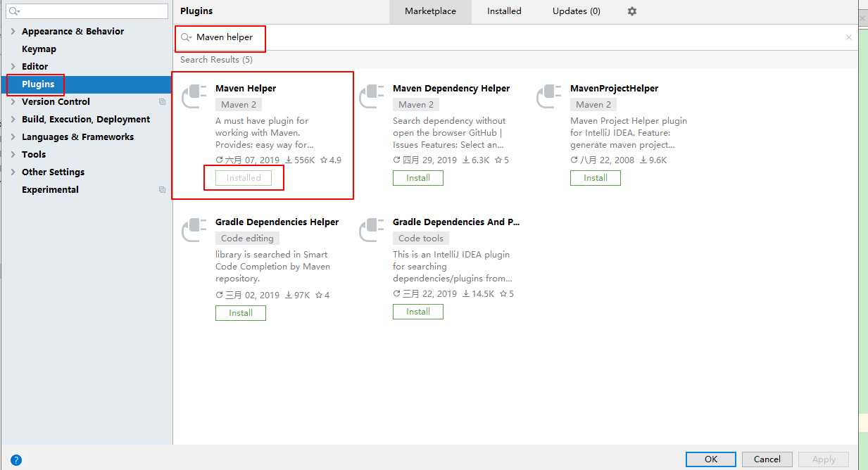Screen dimensions: 868x470
Task: Click the project-level icon beside Experimental
Action: (x=163, y=190)
